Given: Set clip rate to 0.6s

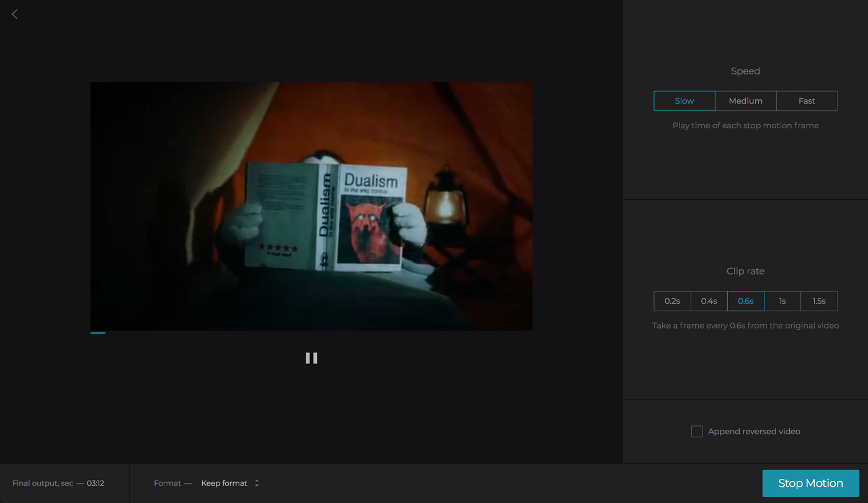Looking at the screenshot, I should pos(745,301).
